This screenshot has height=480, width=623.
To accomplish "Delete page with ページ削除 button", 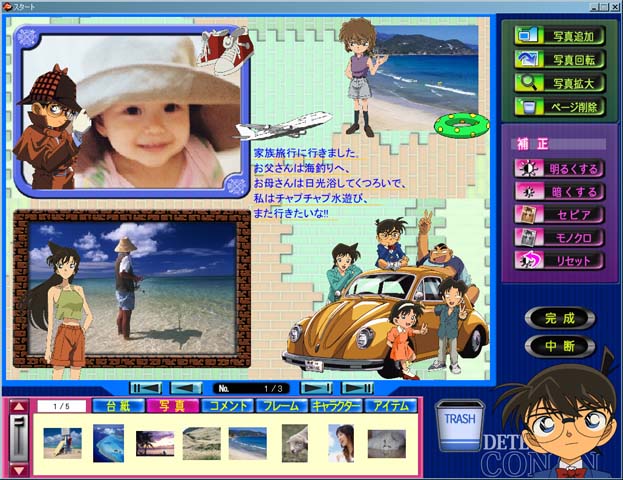I will [559, 106].
